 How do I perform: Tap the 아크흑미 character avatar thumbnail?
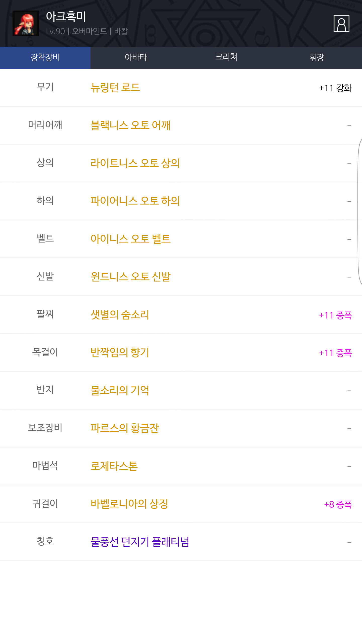(x=26, y=23)
